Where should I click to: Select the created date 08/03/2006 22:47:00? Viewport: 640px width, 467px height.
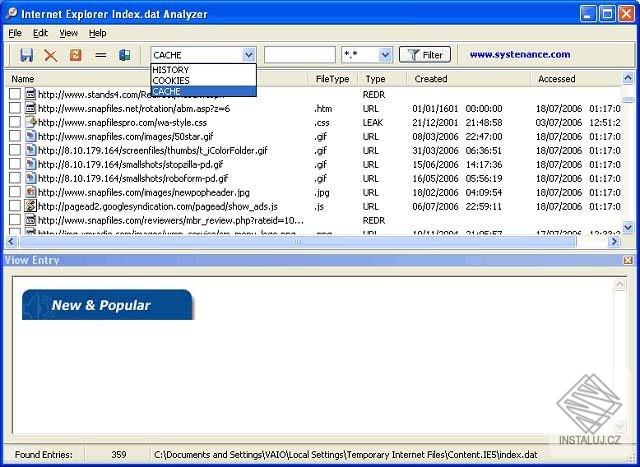(x=457, y=136)
